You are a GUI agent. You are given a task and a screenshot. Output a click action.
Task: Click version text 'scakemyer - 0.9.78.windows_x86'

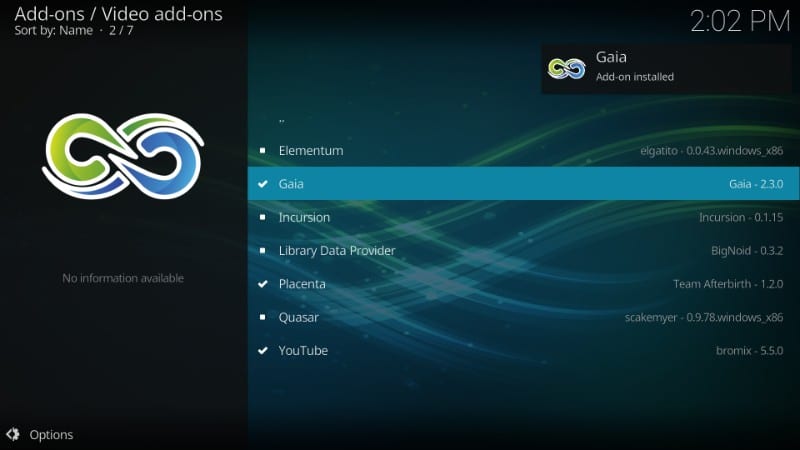point(704,317)
